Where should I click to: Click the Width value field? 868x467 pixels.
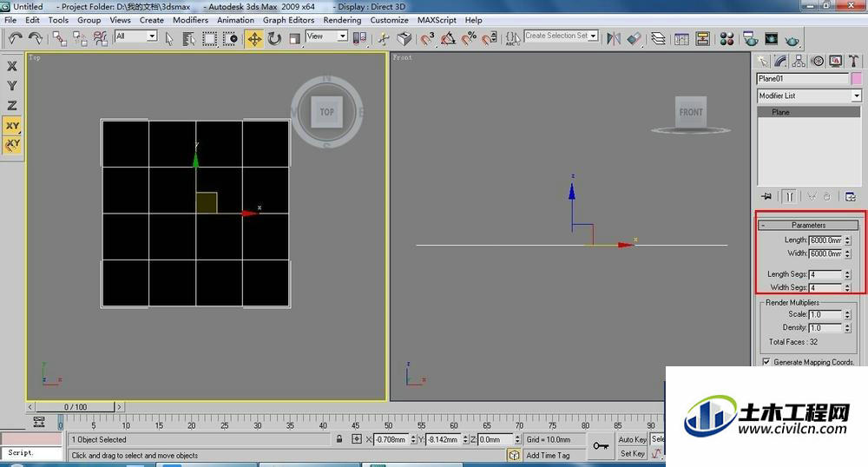pyautogui.click(x=825, y=253)
